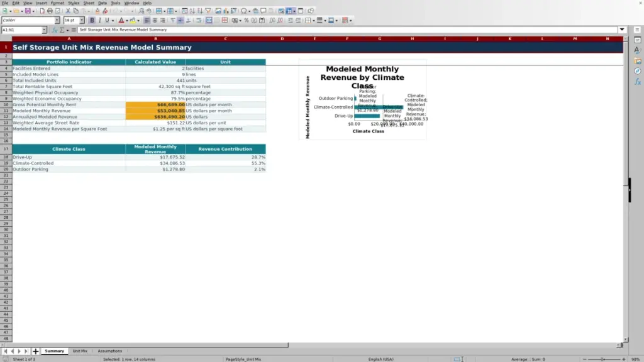The width and height of the screenshot is (644, 362).
Task: Open the sidebar Functions icon
Action: [638, 82]
